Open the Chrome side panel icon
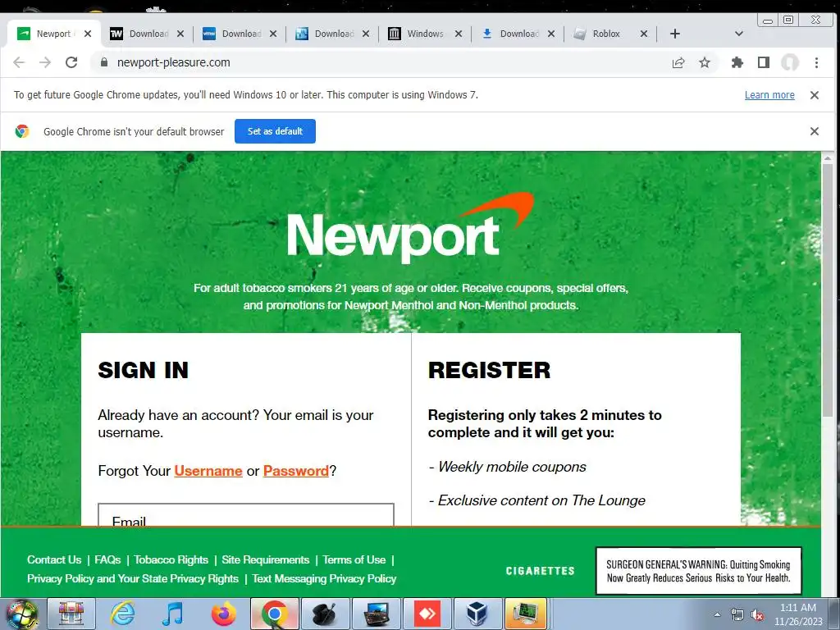 (764, 62)
